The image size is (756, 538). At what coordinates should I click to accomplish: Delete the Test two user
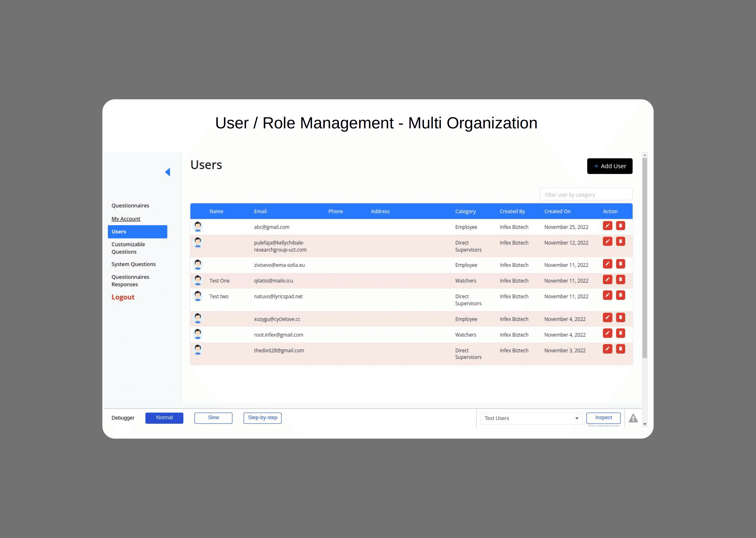(x=621, y=295)
